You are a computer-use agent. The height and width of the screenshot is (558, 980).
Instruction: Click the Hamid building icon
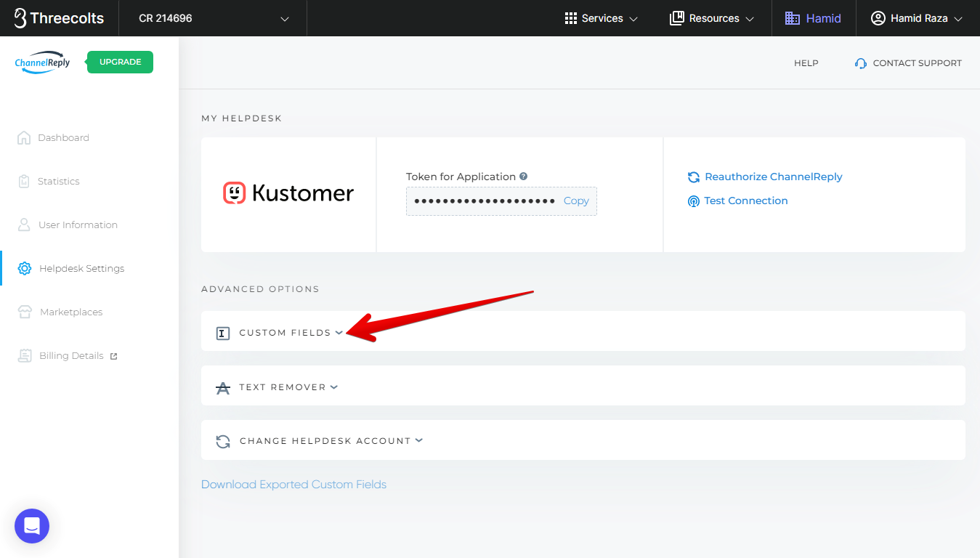(793, 18)
